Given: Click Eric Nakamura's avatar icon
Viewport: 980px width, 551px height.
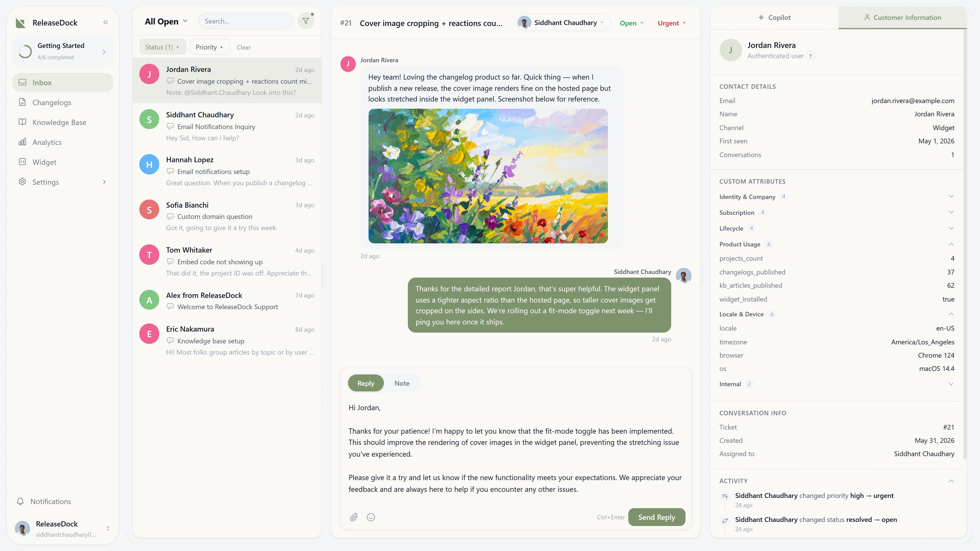Looking at the screenshot, I should (149, 333).
